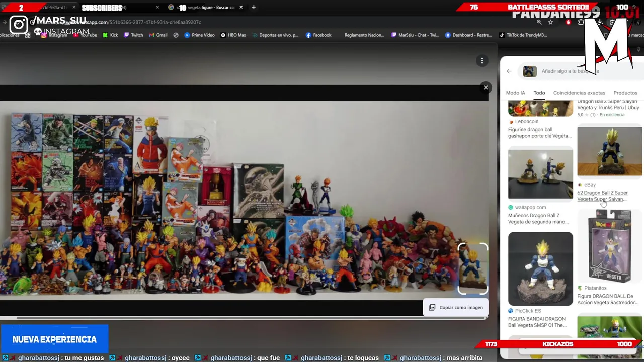The image size is (644, 362).
Task: Open the Prime Video bookmark
Action: (x=199, y=35)
